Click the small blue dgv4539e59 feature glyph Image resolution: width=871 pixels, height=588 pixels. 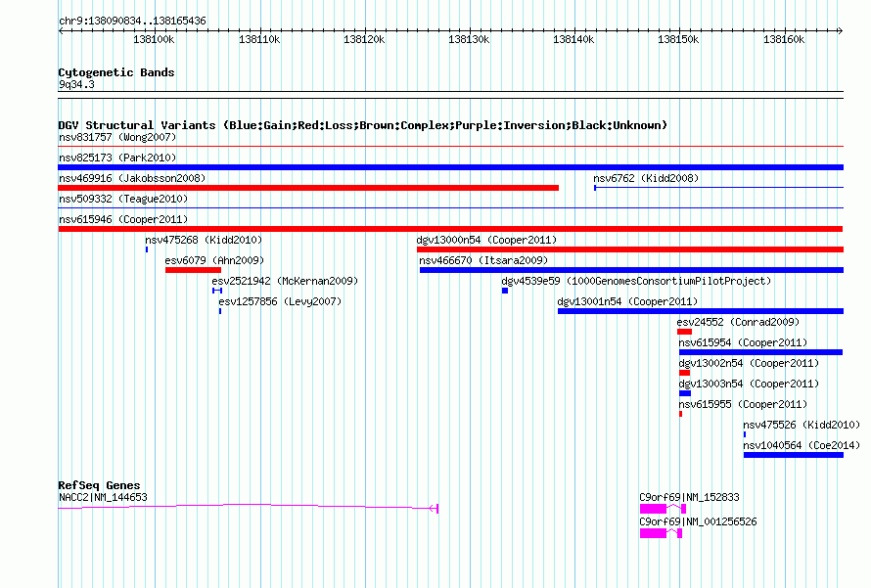pos(505,291)
